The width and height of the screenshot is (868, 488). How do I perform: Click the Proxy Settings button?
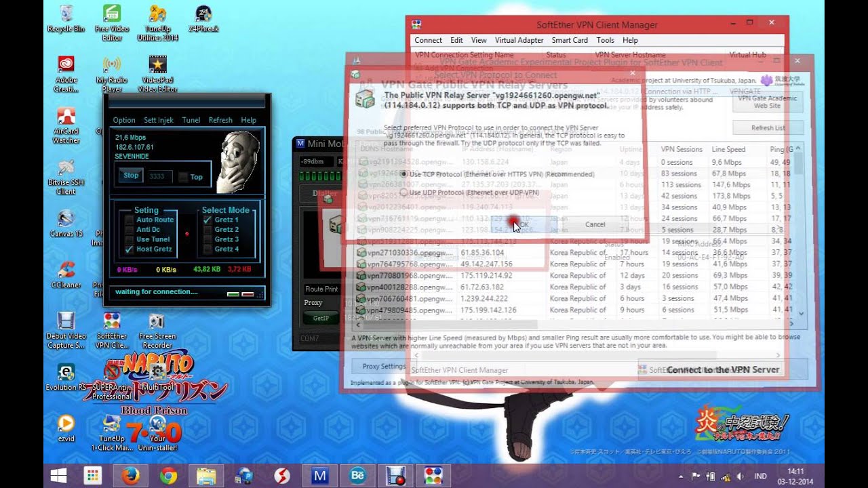[x=384, y=367]
